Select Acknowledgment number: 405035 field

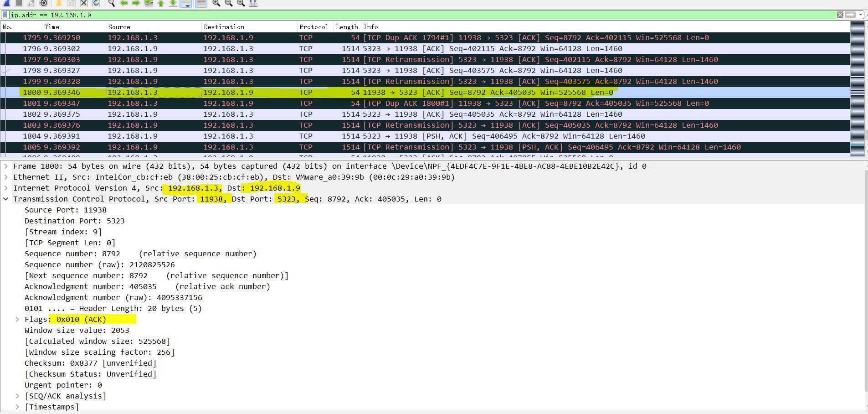pyautogui.click(x=147, y=286)
